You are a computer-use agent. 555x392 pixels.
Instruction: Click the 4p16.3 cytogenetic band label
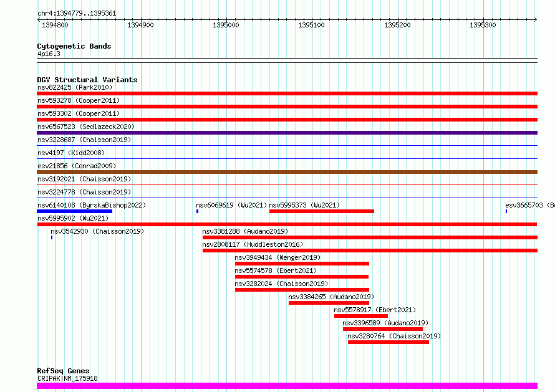[x=49, y=54]
